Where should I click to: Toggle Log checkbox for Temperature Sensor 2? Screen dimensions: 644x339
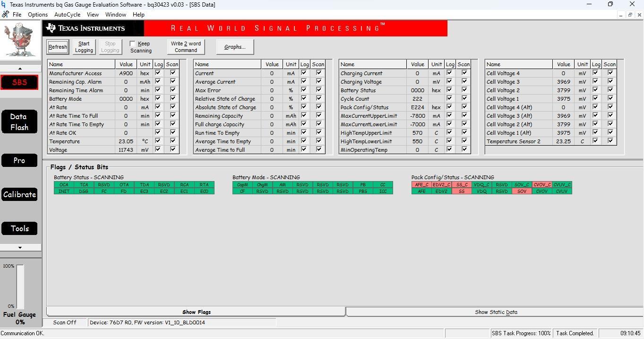pos(596,141)
